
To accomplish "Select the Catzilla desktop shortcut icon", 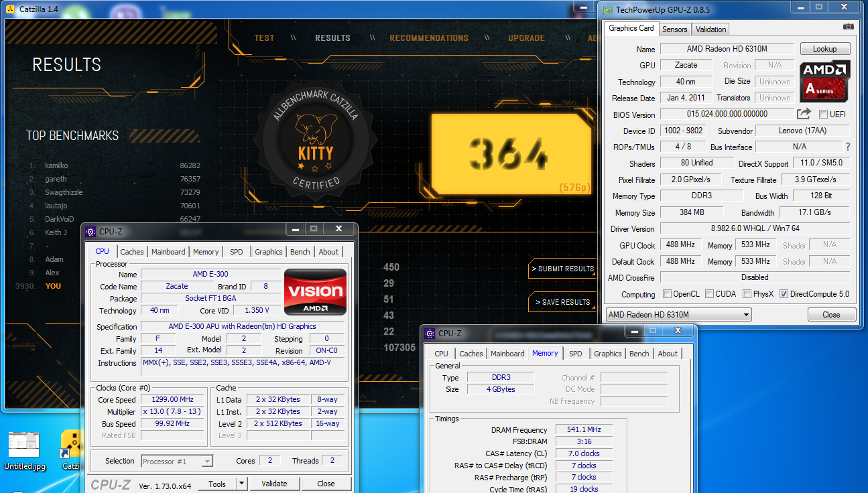I will [71, 450].
